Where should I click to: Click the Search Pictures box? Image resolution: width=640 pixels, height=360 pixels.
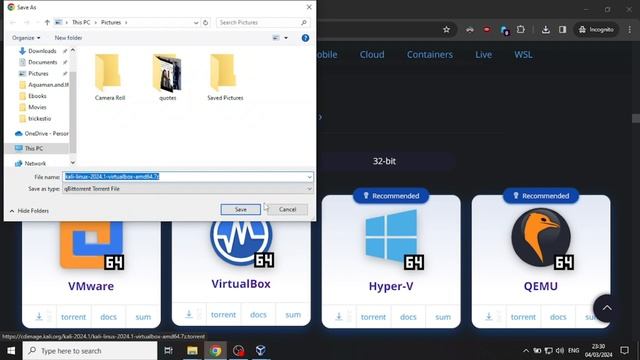[x=263, y=22]
